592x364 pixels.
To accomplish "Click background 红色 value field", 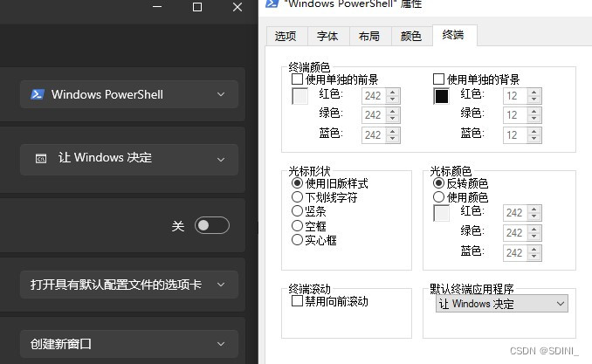I will coord(515,96).
